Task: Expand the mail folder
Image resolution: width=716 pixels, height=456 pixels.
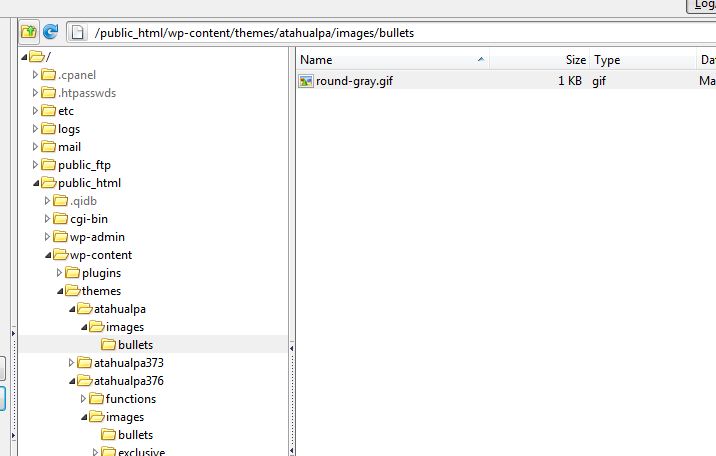Action: click(35, 147)
